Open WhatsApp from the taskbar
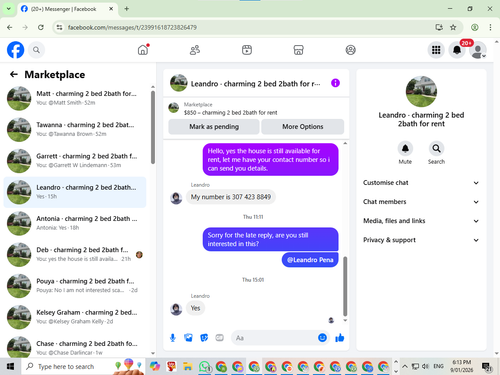The image size is (500, 375). (x=204, y=366)
